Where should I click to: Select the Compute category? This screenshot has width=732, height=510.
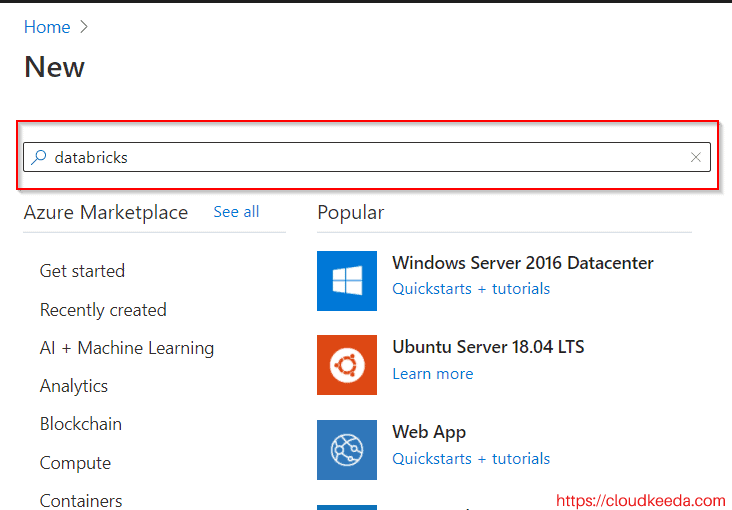pyautogui.click(x=75, y=463)
